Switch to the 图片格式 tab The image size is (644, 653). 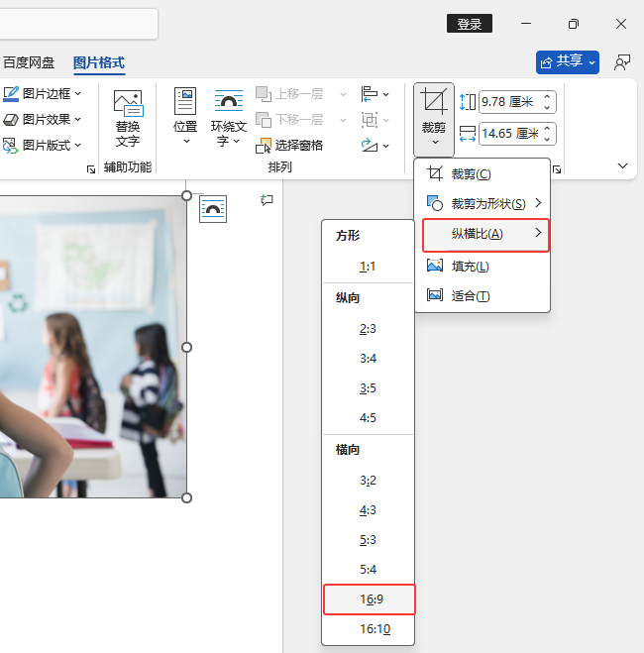pos(99,62)
